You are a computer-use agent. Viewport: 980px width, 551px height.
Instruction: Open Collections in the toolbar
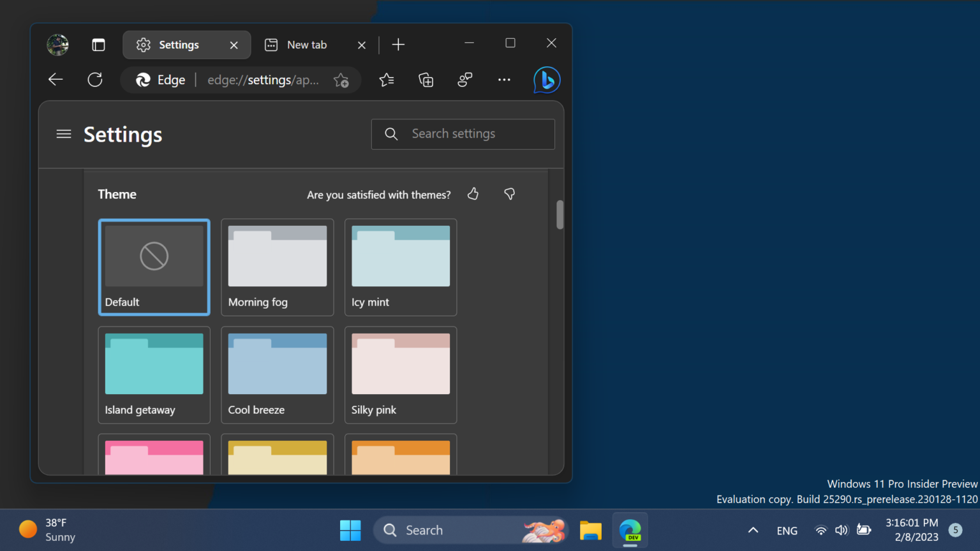point(426,80)
